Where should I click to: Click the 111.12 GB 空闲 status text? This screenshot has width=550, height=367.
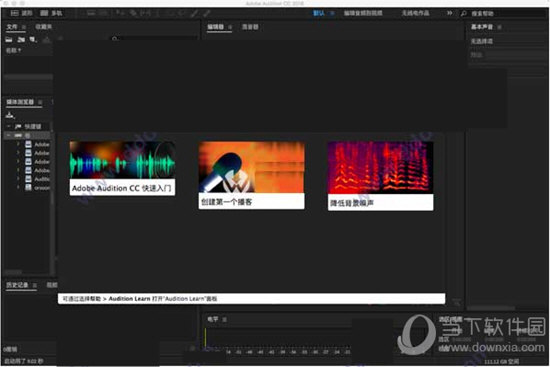[502, 361]
